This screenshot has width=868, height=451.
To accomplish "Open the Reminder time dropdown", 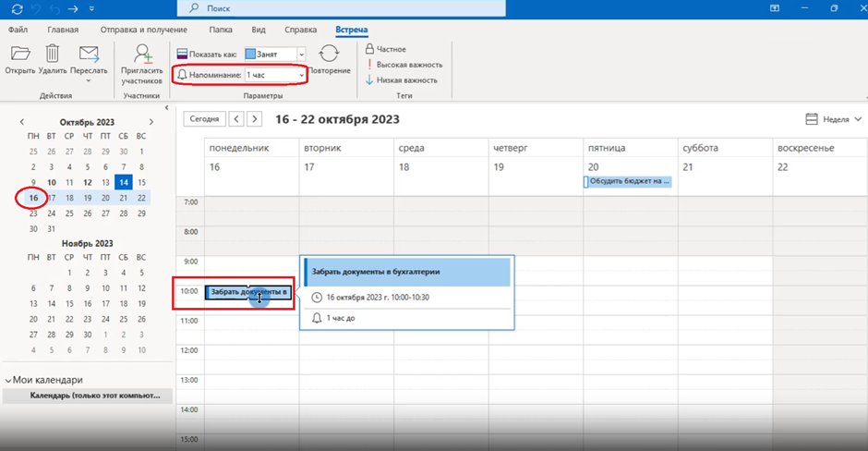I will click(x=301, y=74).
